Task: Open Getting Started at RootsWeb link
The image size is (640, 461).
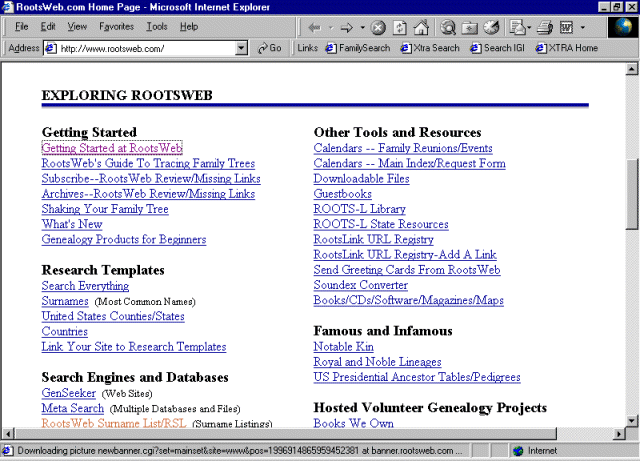Action: (112, 148)
